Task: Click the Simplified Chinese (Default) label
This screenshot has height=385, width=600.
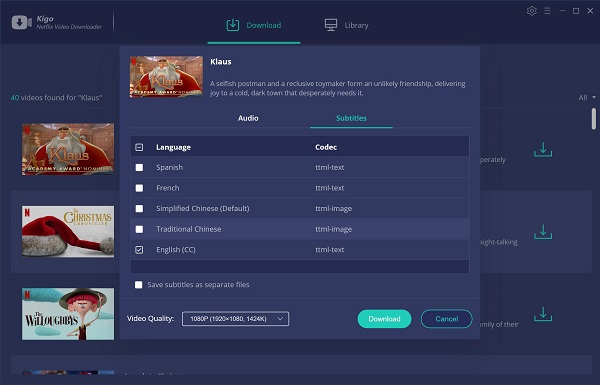Action: pyautogui.click(x=202, y=209)
